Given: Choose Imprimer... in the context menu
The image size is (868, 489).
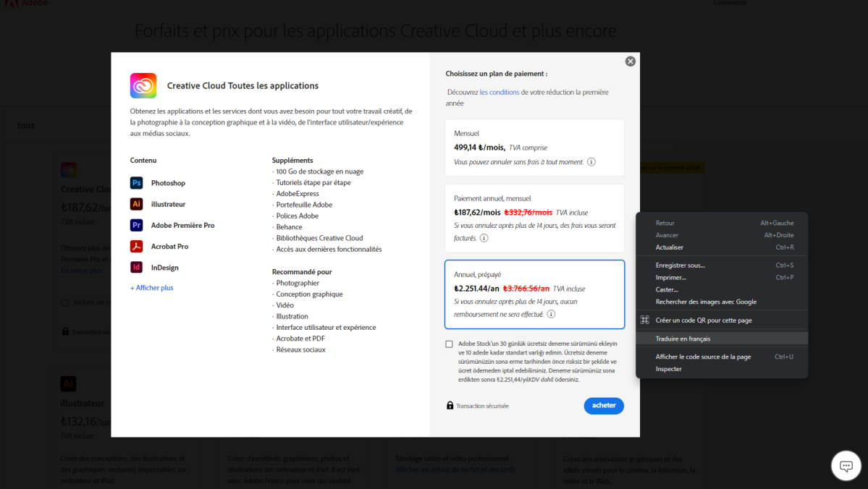Looking at the screenshot, I should click(x=722, y=277).
